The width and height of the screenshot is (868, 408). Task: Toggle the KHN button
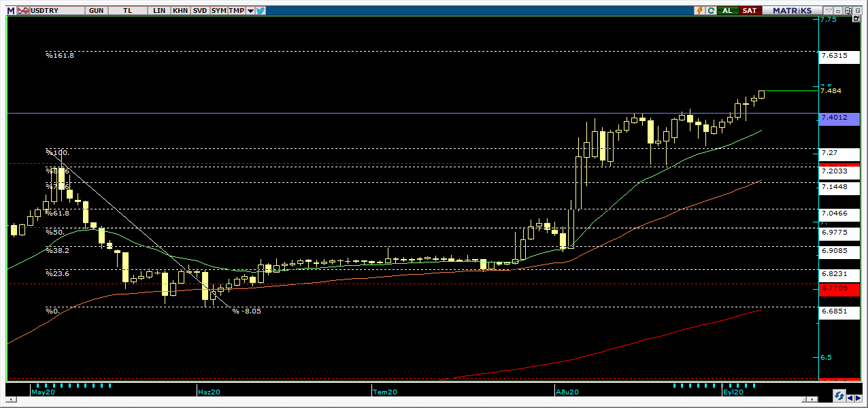180,10
